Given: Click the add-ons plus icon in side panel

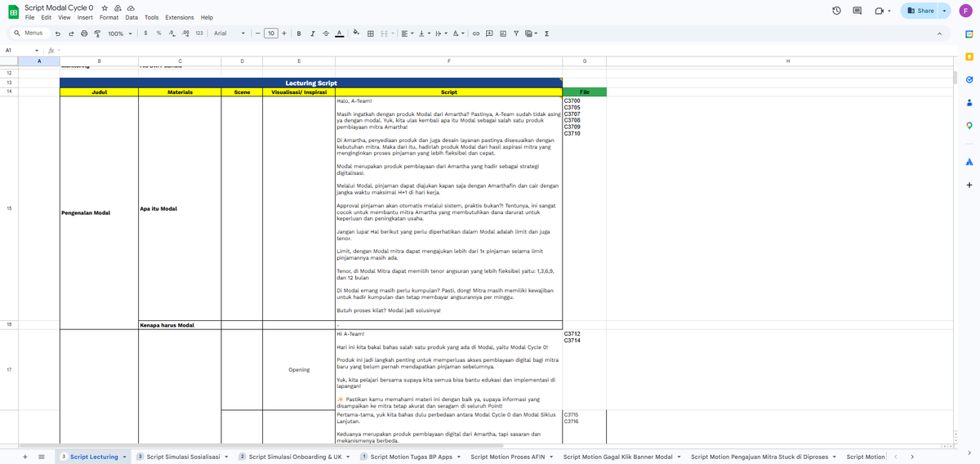Looking at the screenshot, I should point(969,185).
